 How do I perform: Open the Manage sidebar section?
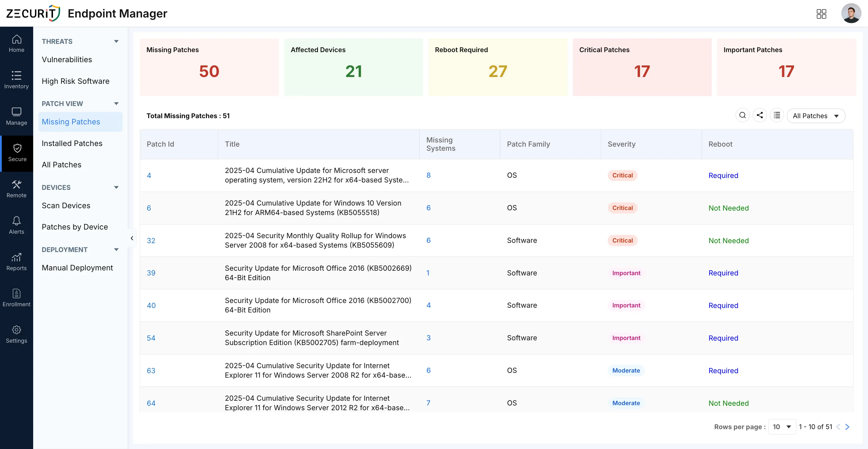click(17, 117)
